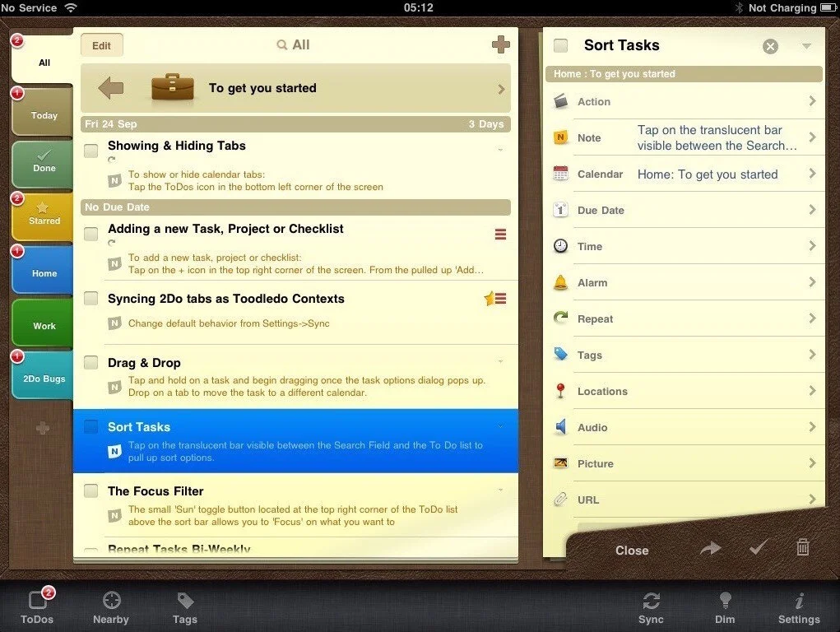840x632 pixels.
Task: Open dropdown arrow beside Sort Tasks close
Action: [806, 46]
